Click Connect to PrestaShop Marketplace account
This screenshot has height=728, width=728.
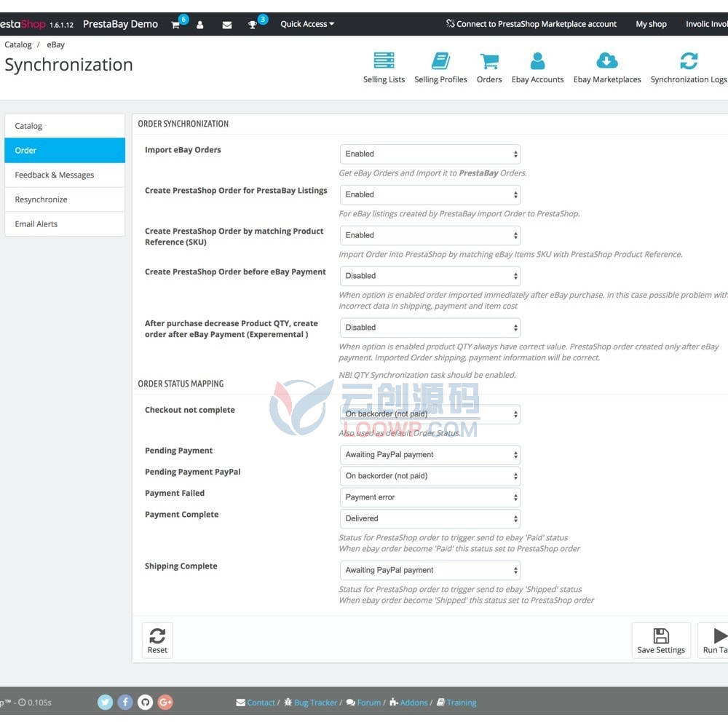click(531, 24)
